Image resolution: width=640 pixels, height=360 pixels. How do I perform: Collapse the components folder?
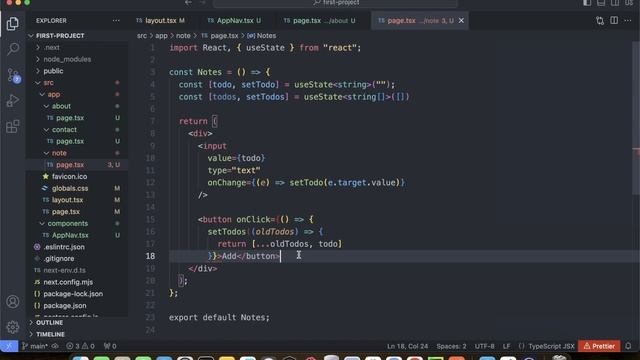[67, 224]
